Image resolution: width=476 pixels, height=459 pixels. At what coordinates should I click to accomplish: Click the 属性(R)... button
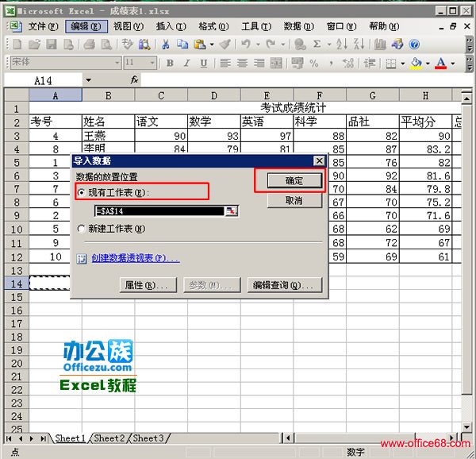(x=148, y=285)
